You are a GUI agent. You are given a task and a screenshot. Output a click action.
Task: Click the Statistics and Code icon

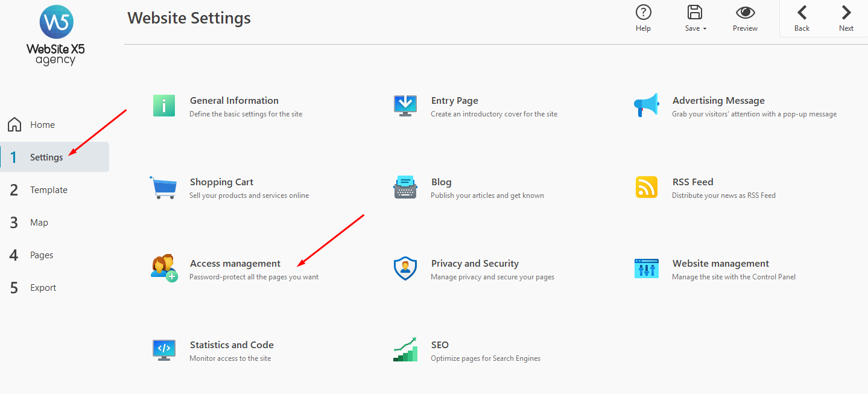[x=163, y=350]
